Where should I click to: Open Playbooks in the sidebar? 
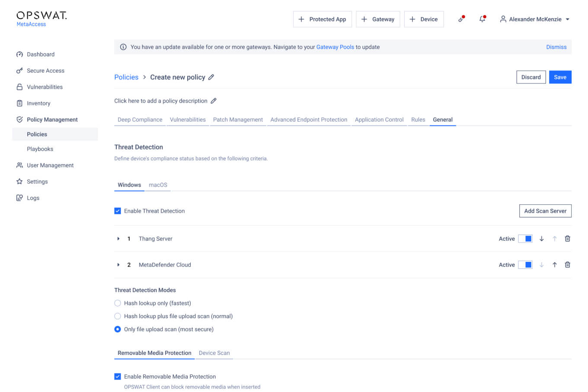[40, 149]
